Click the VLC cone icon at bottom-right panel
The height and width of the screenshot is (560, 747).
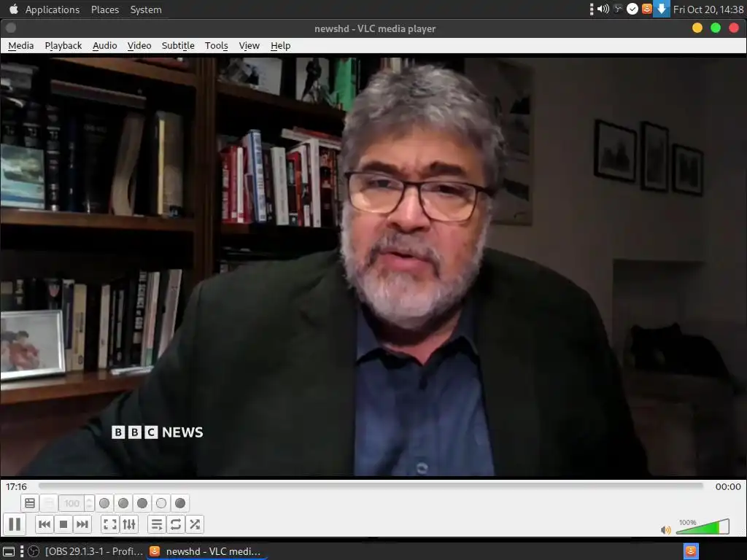[691, 551]
